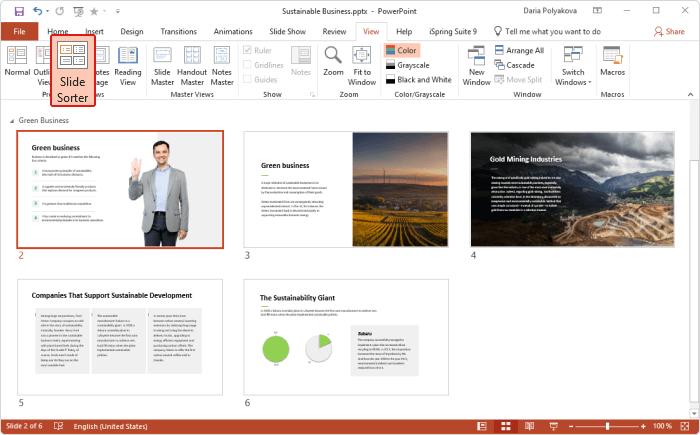
Task: Collapse the Green Business section
Action: 12,120
